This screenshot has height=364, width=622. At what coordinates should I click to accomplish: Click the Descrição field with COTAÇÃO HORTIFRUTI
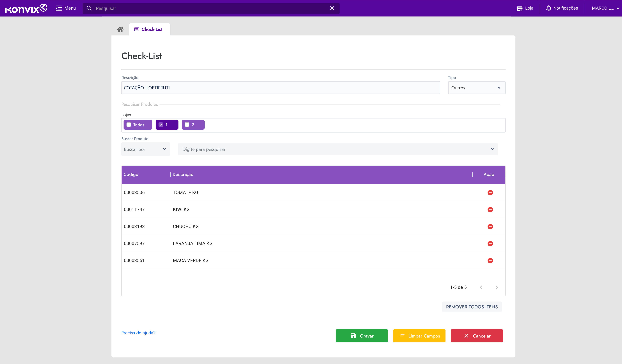pyautogui.click(x=280, y=88)
